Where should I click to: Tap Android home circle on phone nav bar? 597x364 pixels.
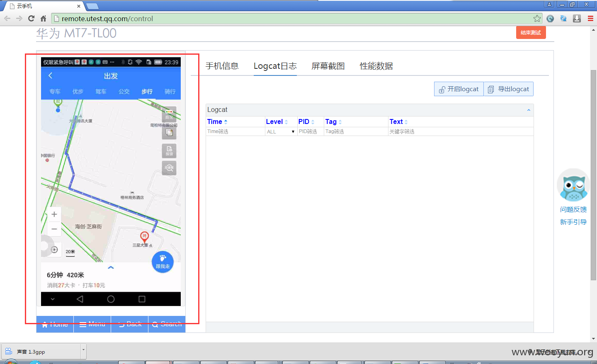click(111, 299)
